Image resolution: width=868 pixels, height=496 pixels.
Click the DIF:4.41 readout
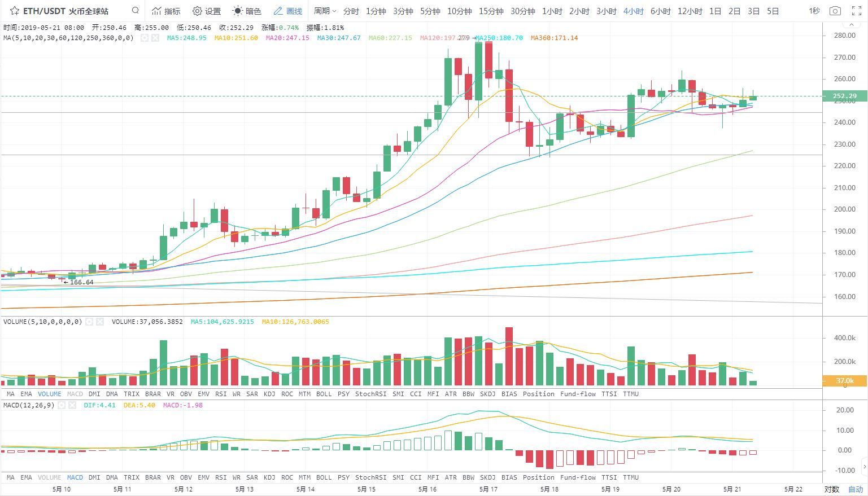(100, 405)
